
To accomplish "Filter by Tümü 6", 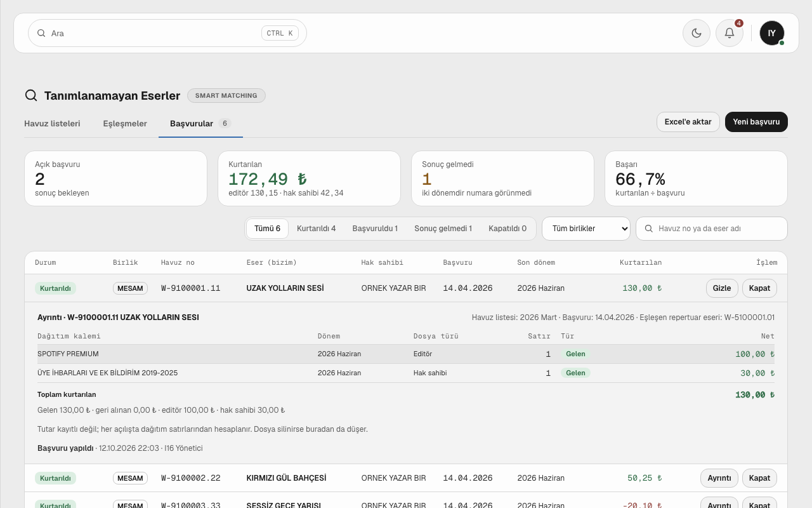I will pyautogui.click(x=267, y=229).
